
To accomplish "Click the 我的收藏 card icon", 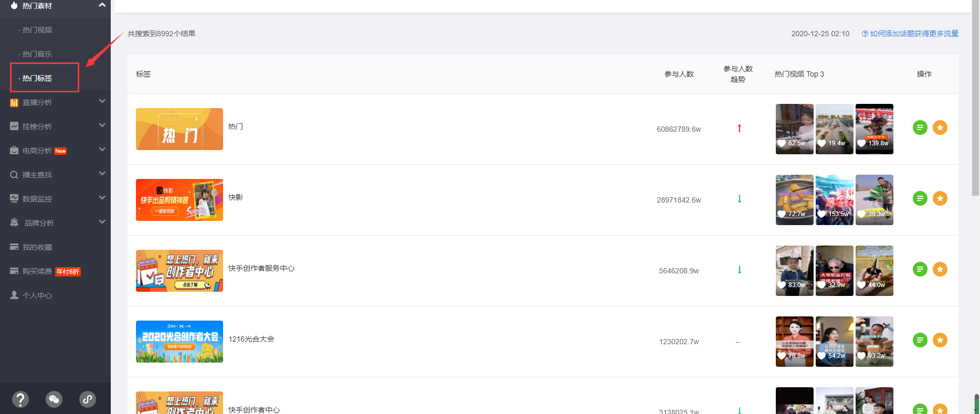I will coord(14,247).
